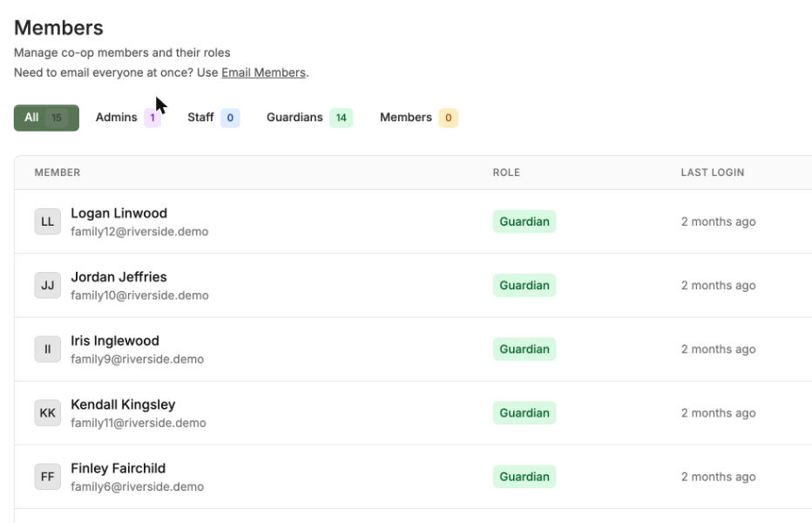Click the MEMBER column header

click(x=58, y=173)
